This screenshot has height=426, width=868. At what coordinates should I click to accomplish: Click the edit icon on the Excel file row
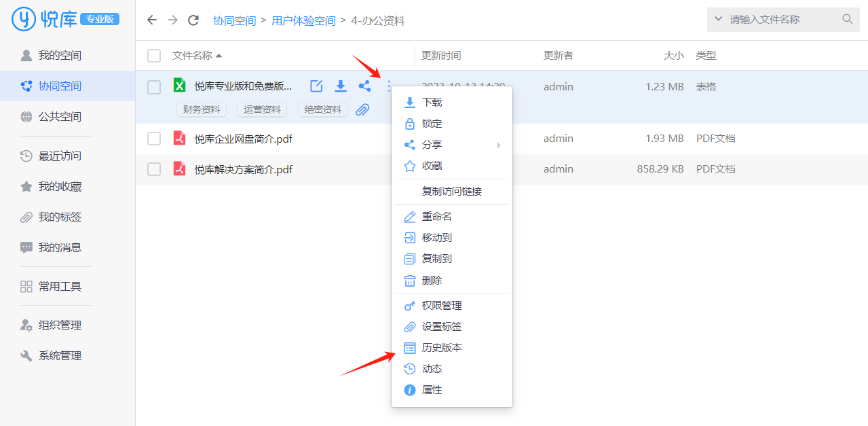click(x=316, y=86)
